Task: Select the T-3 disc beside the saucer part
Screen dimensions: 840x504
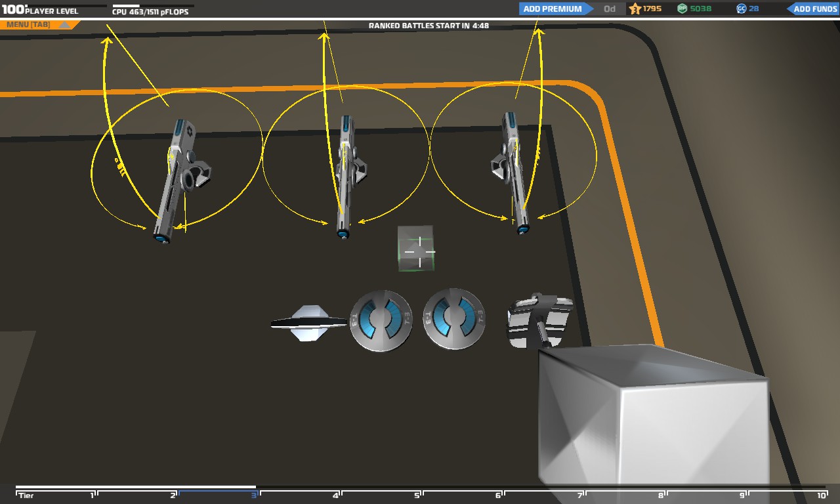Action: click(x=381, y=320)
